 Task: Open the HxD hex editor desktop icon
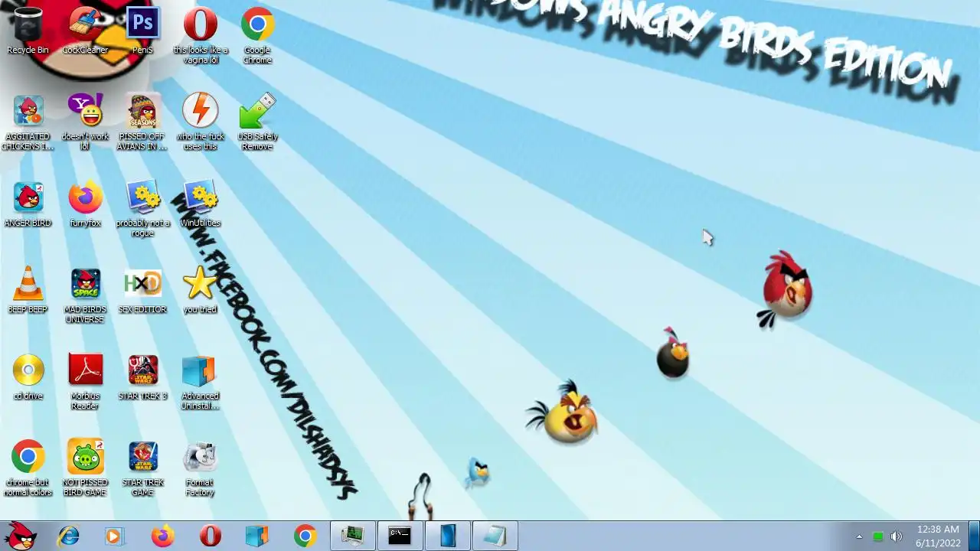coord(142,291)
